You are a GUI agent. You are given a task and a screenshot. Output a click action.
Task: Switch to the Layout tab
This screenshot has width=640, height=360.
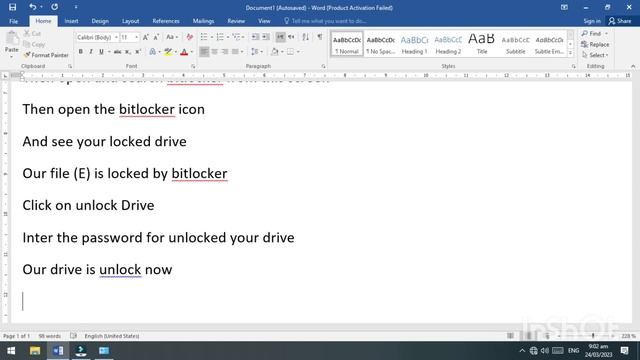pyautogui.click(x=130, y=21)
